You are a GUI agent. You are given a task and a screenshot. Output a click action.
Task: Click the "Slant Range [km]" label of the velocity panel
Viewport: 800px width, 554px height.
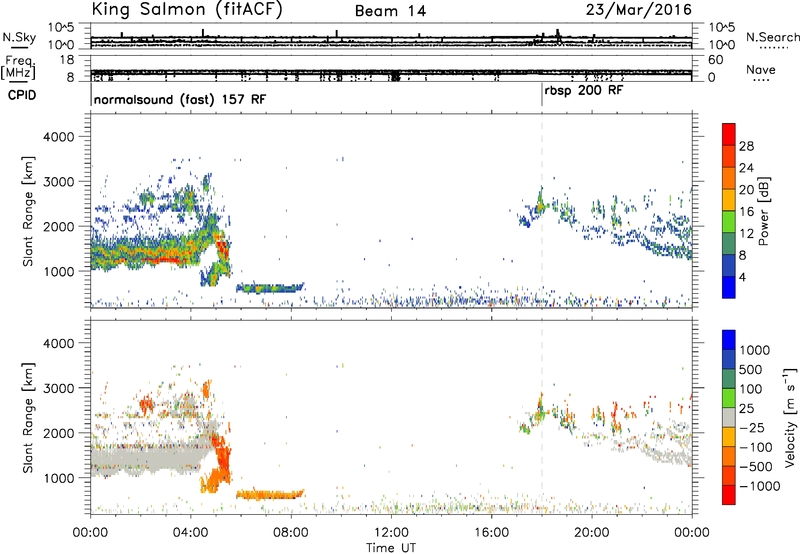point(28,417)
